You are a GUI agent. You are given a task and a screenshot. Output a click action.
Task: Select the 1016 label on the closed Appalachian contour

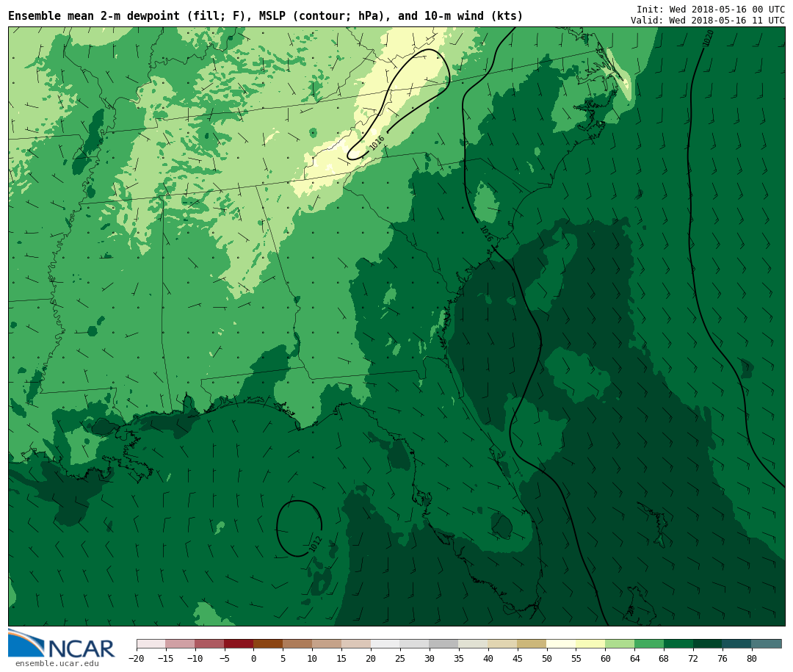tap(377, 143)
